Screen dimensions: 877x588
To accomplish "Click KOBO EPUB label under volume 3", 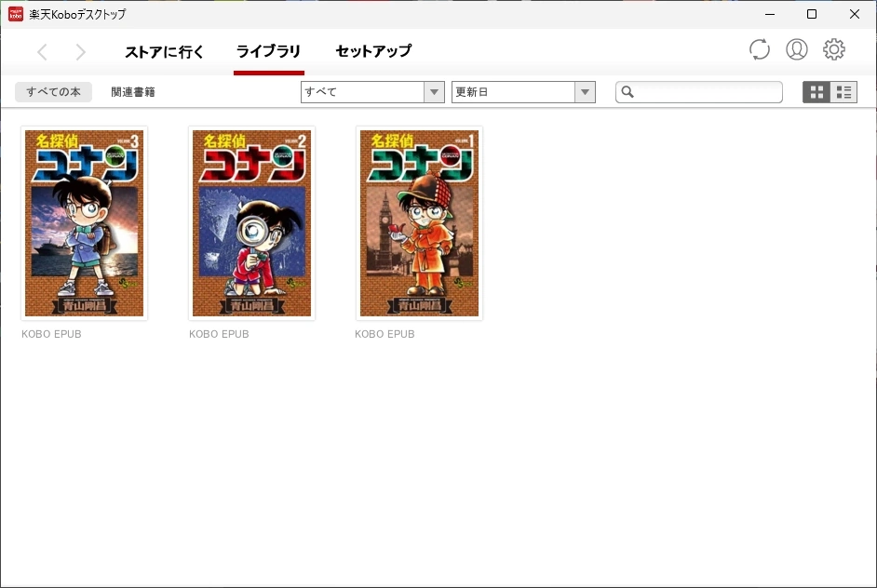I will click(x=51, y=334).
